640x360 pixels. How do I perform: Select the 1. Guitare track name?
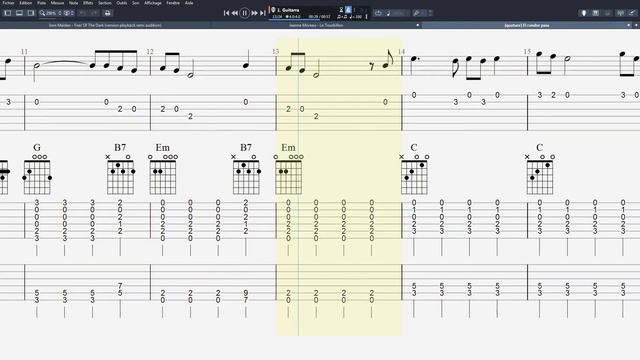coord(288,10)
